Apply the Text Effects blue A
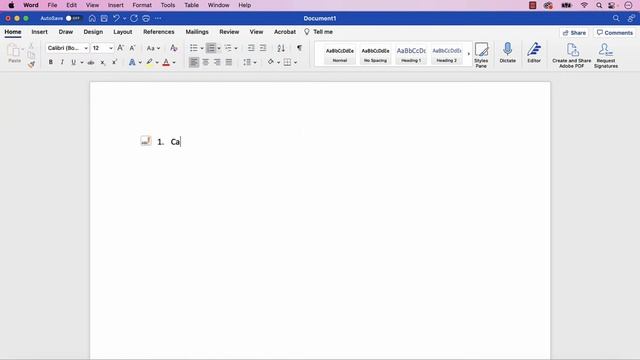The height and width of the screenshot is (360, 640). pos(132,62)
